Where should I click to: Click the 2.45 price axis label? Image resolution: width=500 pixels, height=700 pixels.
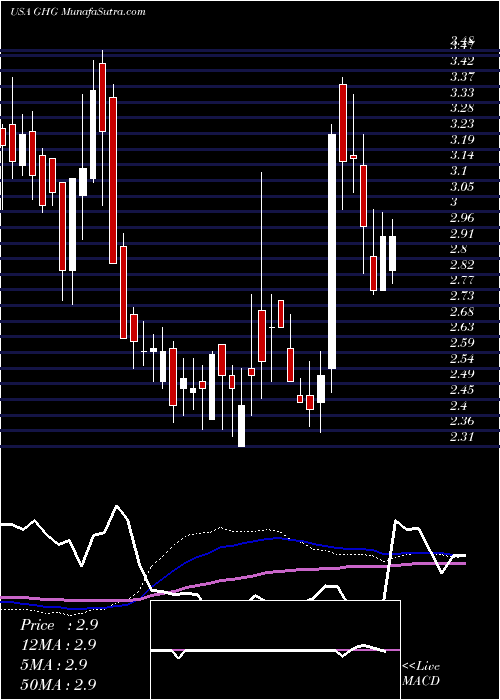pos(462,390)
